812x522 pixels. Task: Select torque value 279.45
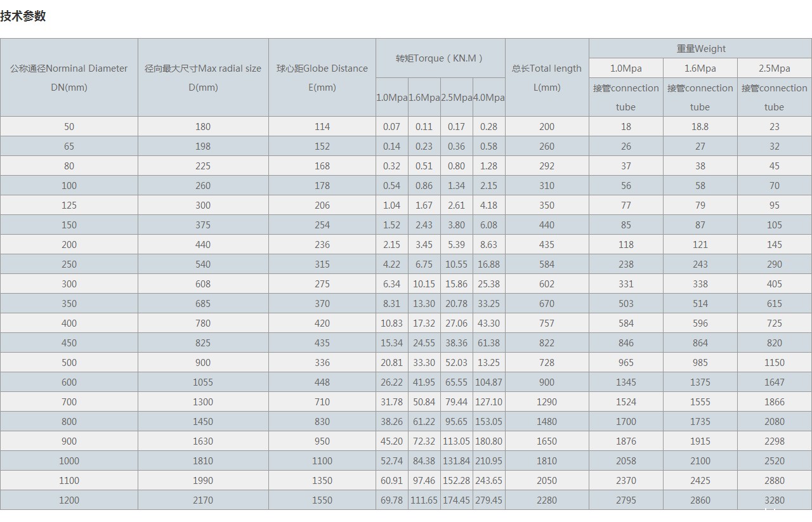488,500
